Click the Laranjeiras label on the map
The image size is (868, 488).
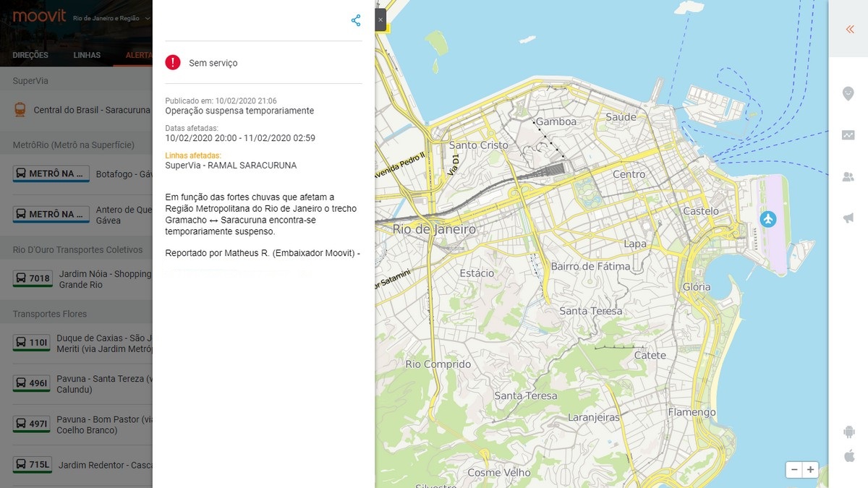594,417
